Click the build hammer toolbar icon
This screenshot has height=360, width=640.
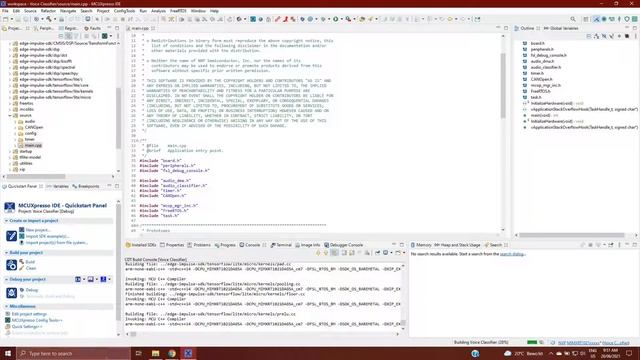pyautogui.click(x=49, y=19)
